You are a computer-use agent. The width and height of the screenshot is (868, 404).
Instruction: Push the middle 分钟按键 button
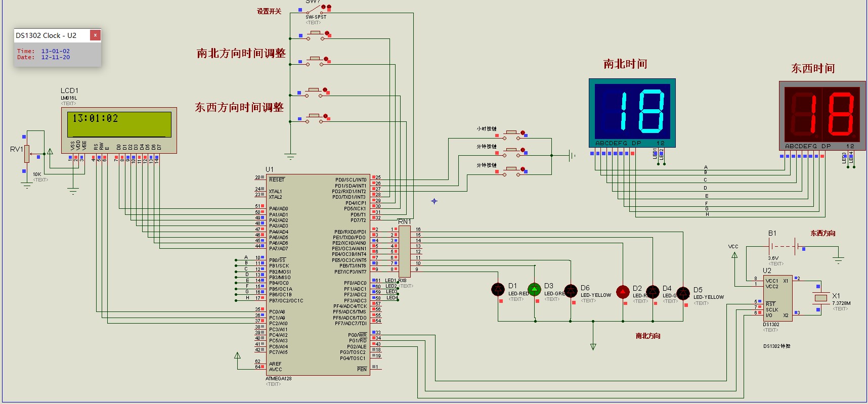(512, 152)
